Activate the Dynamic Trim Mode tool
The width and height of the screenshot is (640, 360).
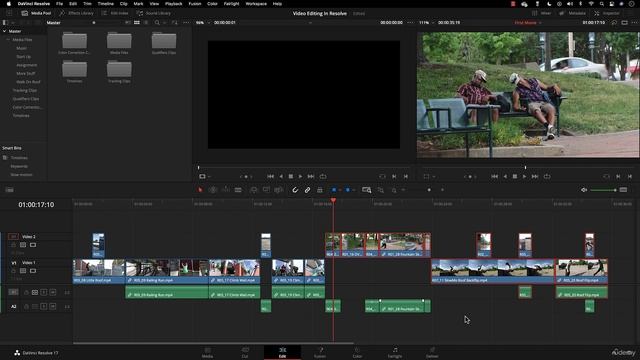[225, 190]
